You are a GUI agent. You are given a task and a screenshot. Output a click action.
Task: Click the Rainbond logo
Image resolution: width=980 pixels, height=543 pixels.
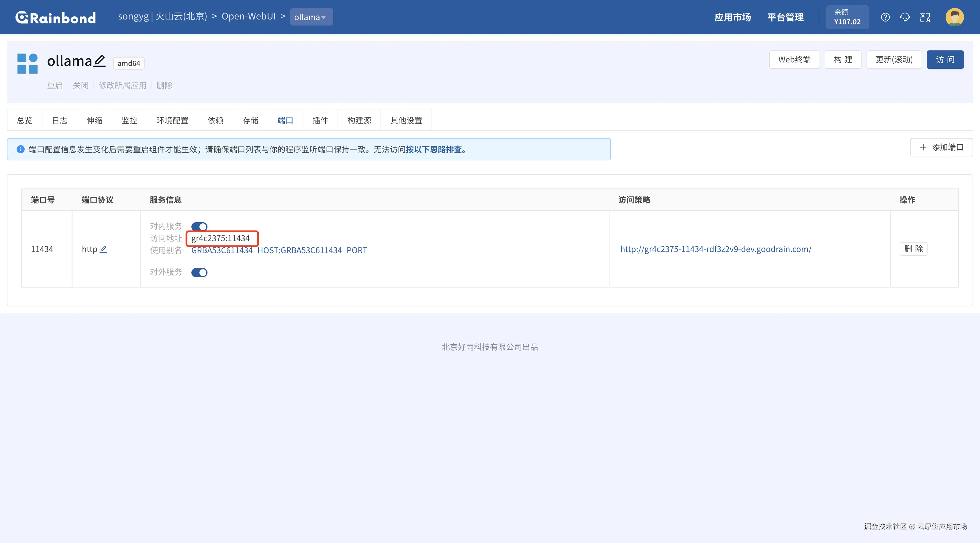click(x=56, y=17)
